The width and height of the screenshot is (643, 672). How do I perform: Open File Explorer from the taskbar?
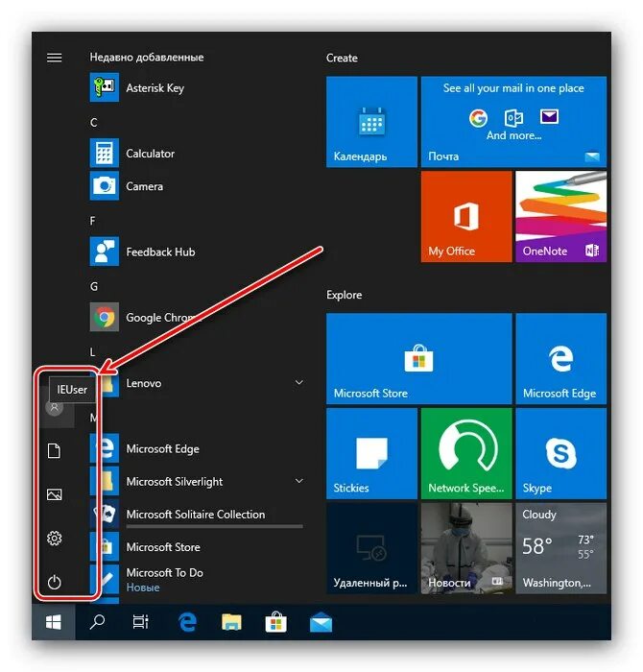pos(231,622)
